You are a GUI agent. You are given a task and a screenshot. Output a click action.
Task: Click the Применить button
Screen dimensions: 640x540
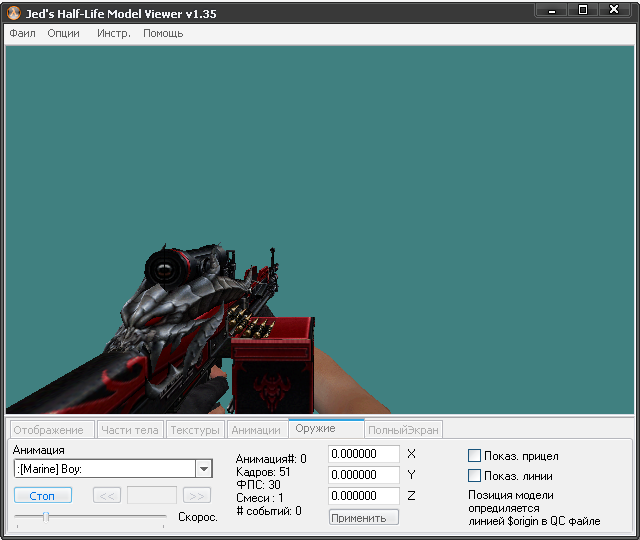point(364,518)
